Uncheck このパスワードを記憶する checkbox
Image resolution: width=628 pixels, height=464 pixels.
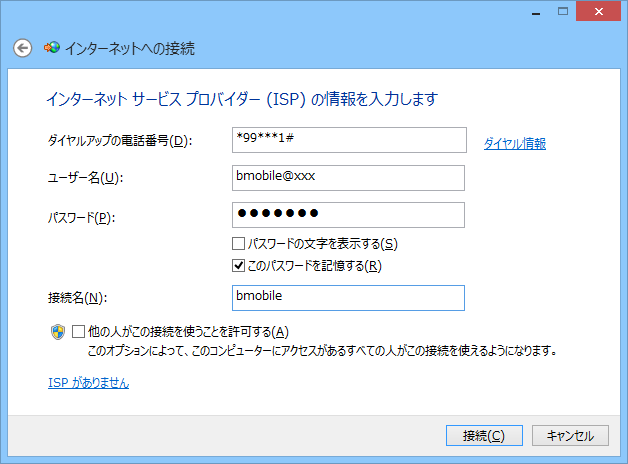tap(238, 266)
